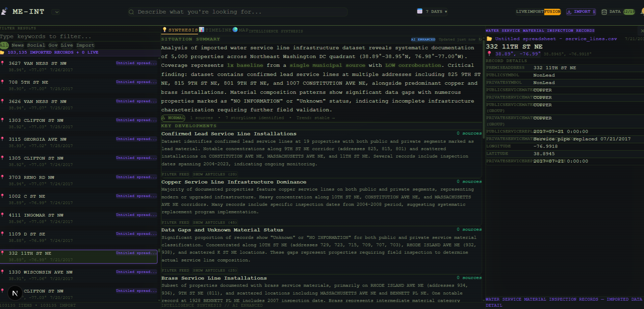Click the ME-INT logo icon
Viewport: 644px width, 309px height.
coord(5,11)
